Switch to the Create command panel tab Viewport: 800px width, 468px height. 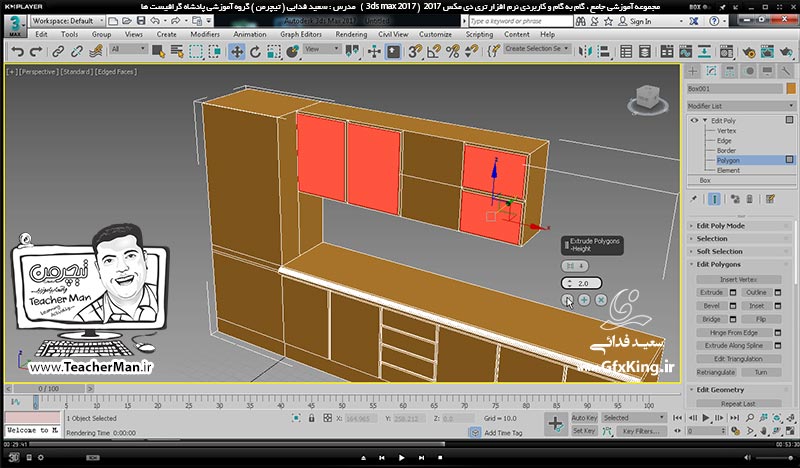click(692, 71)
